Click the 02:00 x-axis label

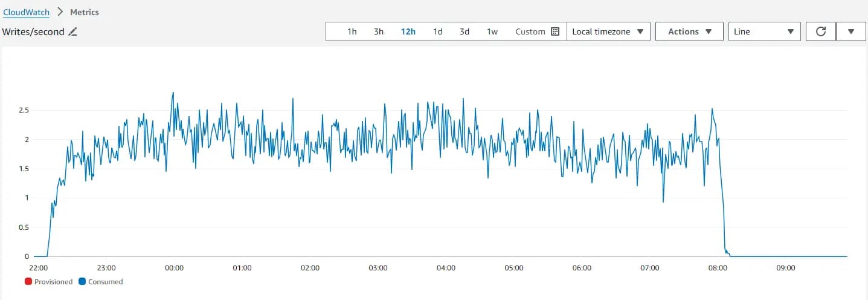point(310,268)
